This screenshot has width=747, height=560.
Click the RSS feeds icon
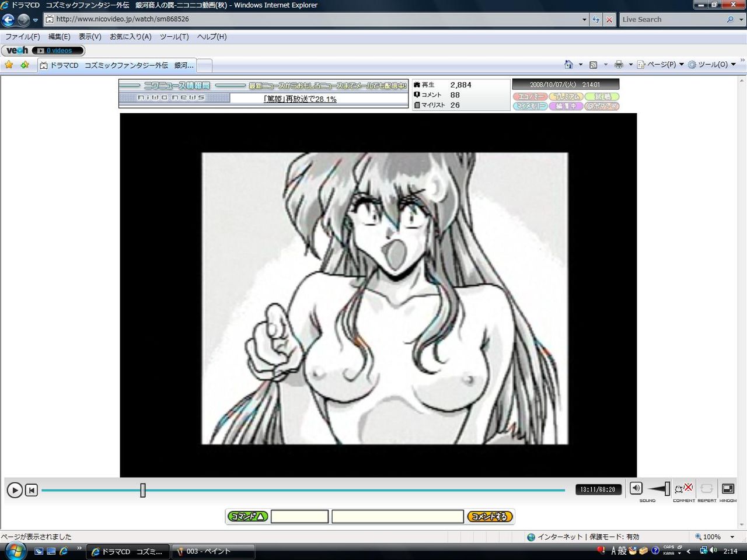593,65
